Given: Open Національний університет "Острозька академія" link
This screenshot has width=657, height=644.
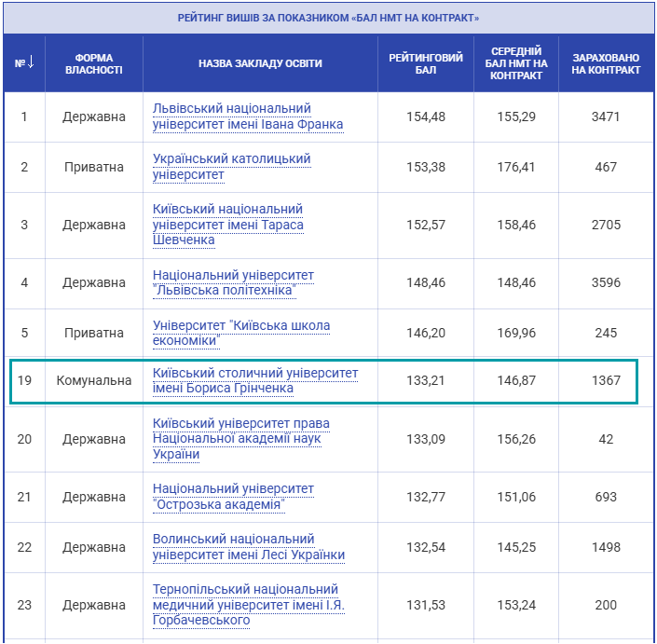Looking at the screenshot, I should [233, 497].
